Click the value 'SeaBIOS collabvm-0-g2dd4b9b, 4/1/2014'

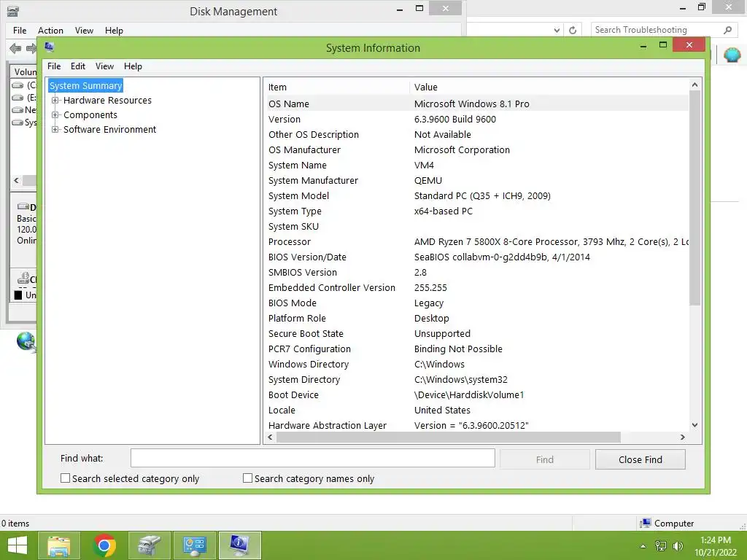point(502,257)
